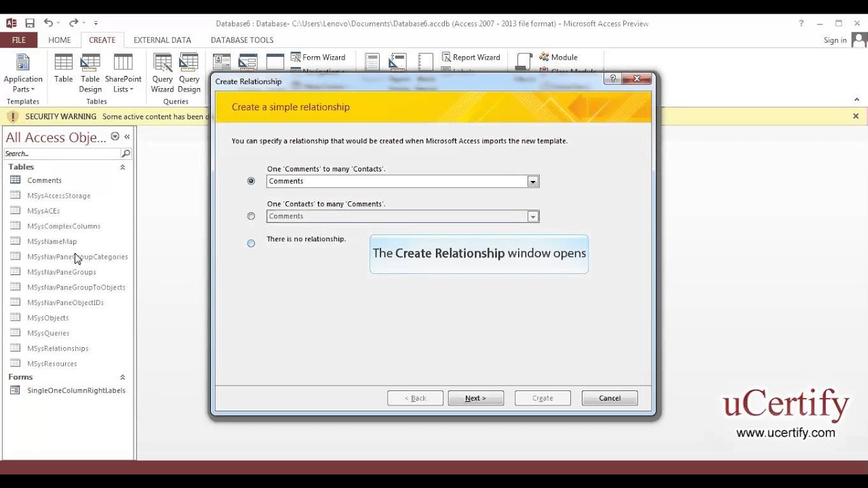Open Customize Quick Access Toolbar dropdown
The image size is (868, 488).
coord(96,24)
